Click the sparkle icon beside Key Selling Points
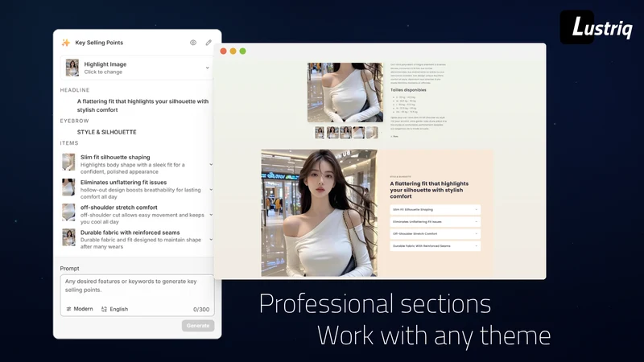Screen dimensions: 644x362 66,43
